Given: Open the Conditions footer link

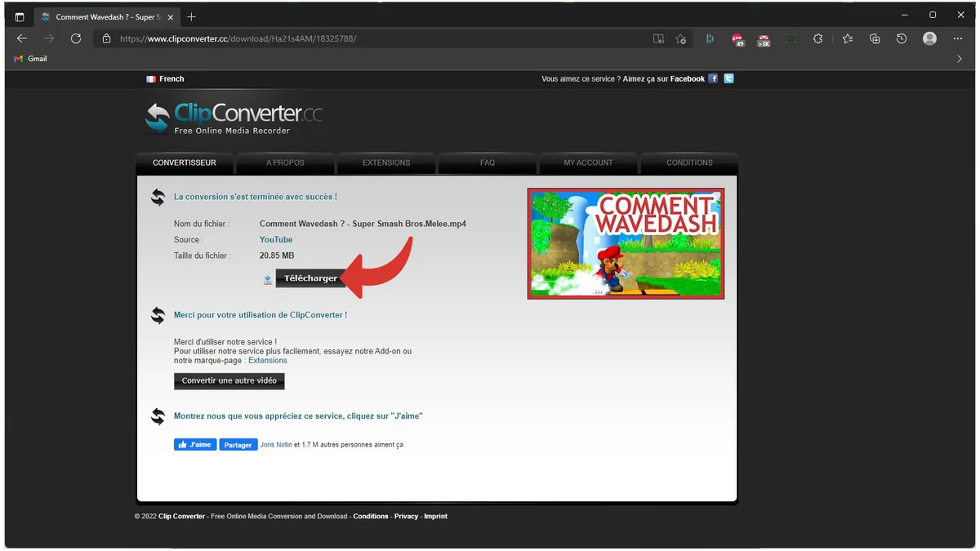Looking at the screenshot, I should [x=371, y=517].
